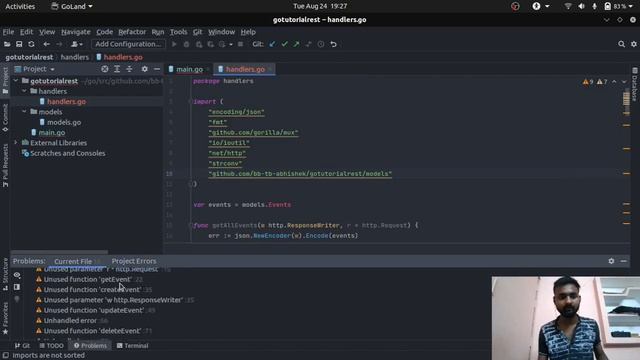
Task: Click Select Opened File target icon in Project panel
Action: [x=105, y=69]
